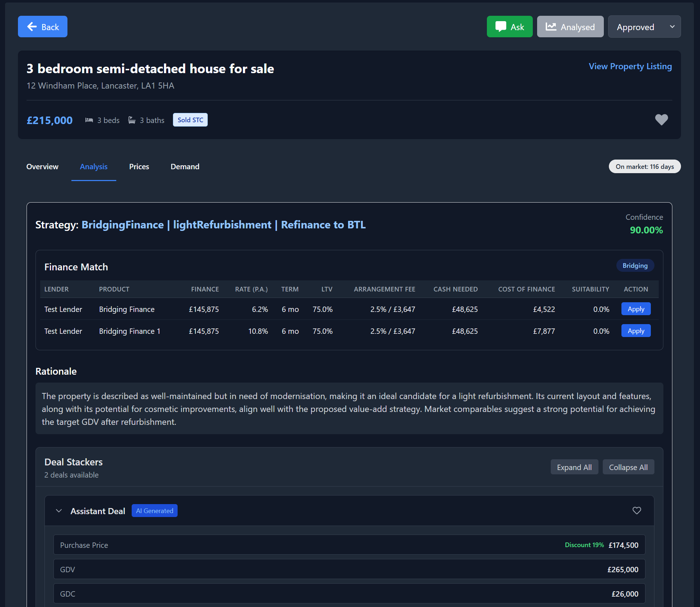The height and width of the screenshot is (607, 700).
Task: Favorite the Assistant Deal with heart outline
Action: pos(636,511)
